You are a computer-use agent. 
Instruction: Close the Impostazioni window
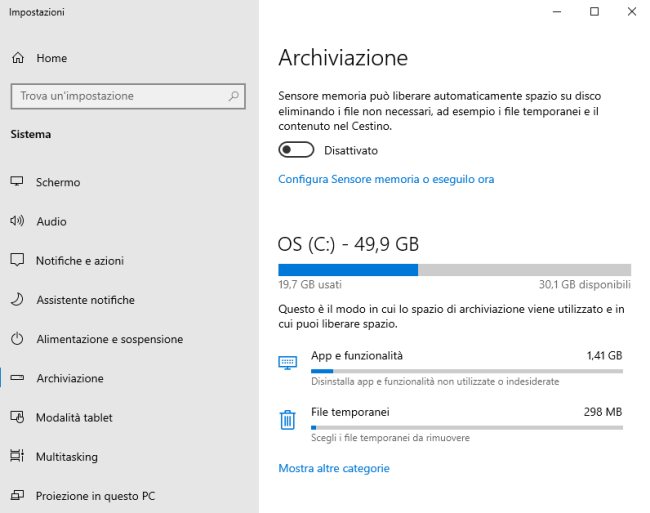coord(632,12)
